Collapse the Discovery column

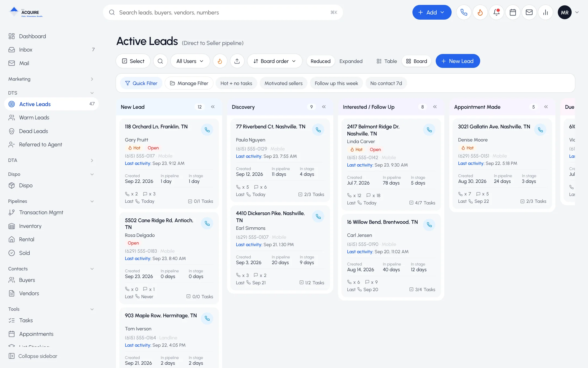point(324,107)
